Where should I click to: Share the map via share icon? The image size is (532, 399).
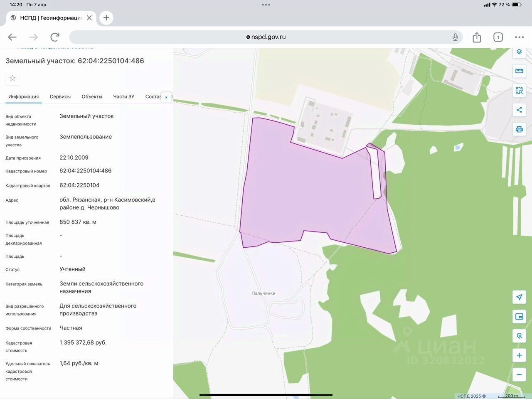coord(519,110)
